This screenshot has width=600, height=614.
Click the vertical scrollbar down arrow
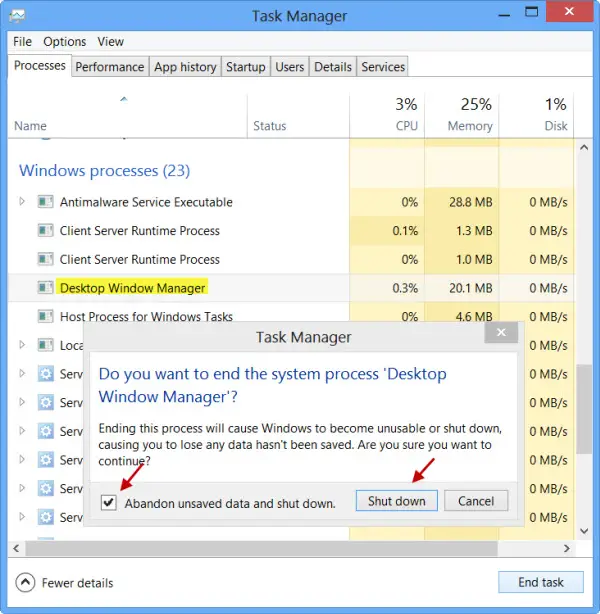[584, 531]
